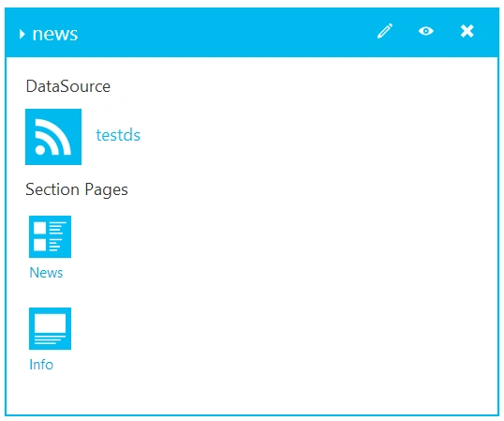Preview the news section via eye icon
Viewport: 504px width, 421px height.
tap(426, 31)
